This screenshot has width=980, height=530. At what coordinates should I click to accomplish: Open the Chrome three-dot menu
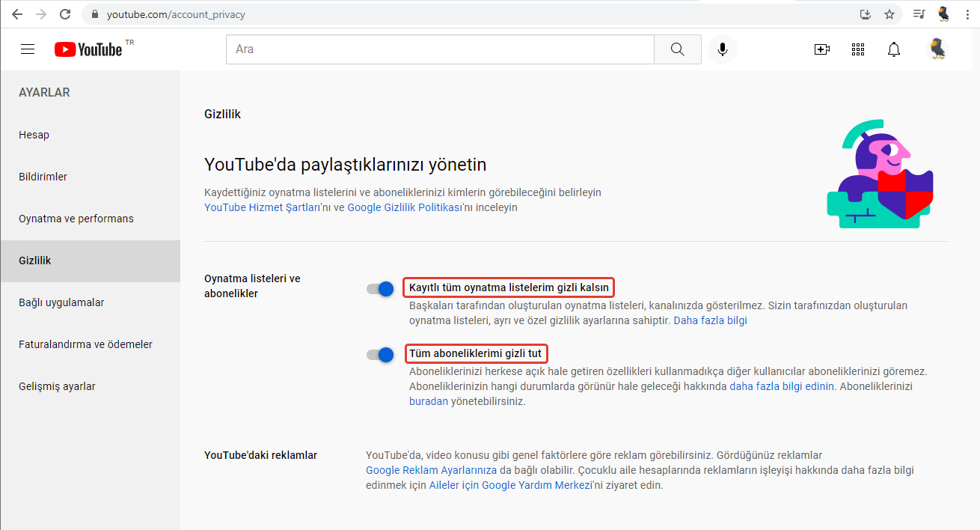(967, 14)
